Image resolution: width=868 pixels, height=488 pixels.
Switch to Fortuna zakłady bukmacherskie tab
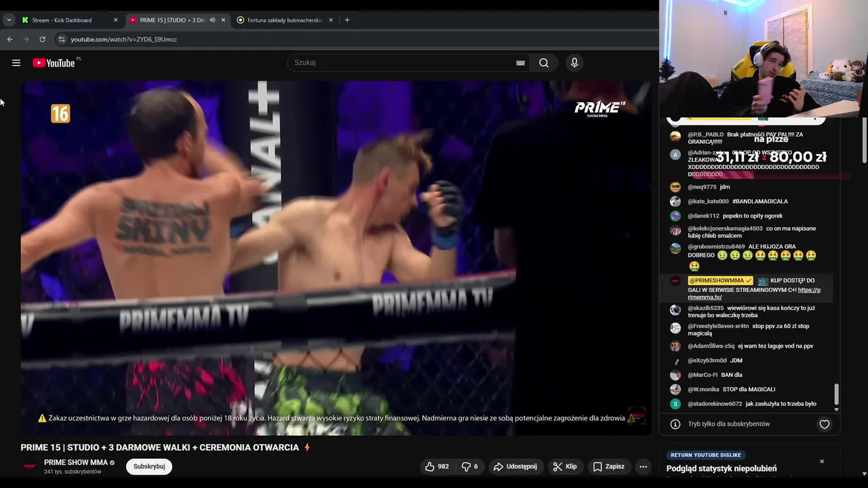coord(285,20)
